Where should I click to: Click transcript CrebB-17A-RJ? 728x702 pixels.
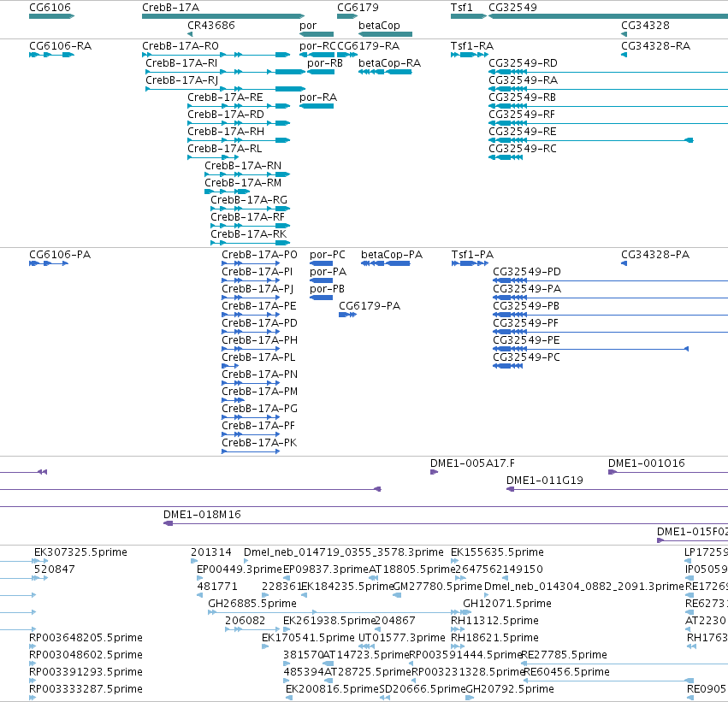click(225, 89)
